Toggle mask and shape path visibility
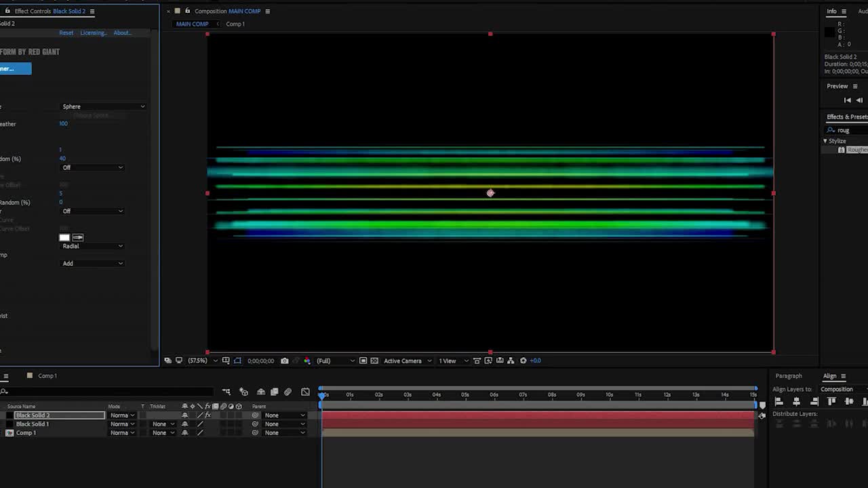The image size is (868, 488). 237,361
